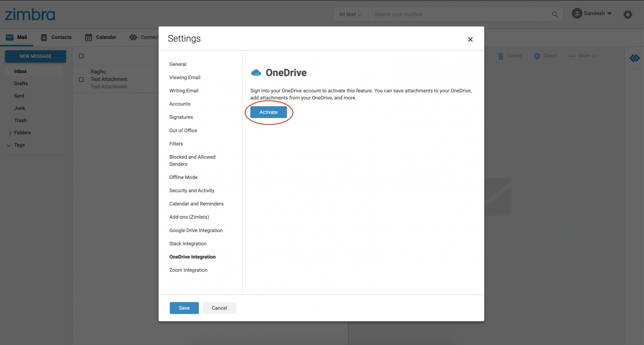Click the Zimbra logo
The width and height of the screenshot is (644, 345).
[30, 14]
